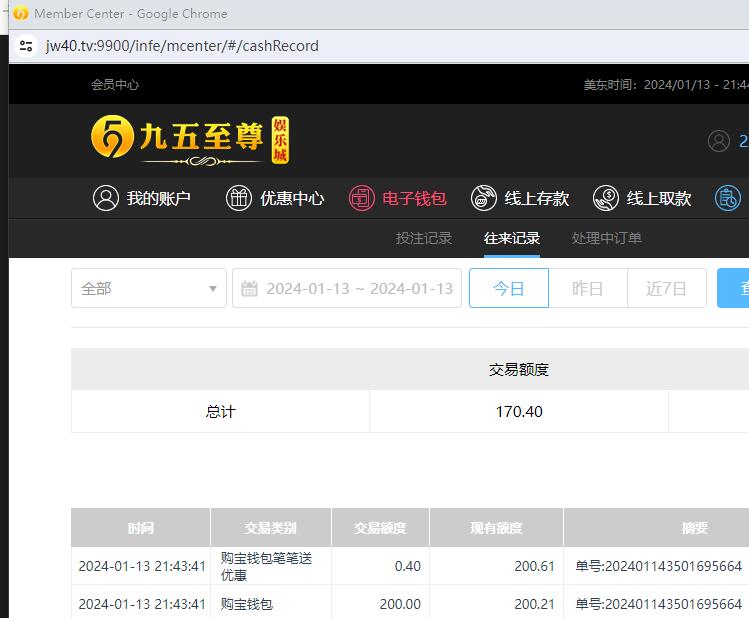Select the 今日 filter button
The width and height of the screenshot is (749, 618).
point(509,288)
